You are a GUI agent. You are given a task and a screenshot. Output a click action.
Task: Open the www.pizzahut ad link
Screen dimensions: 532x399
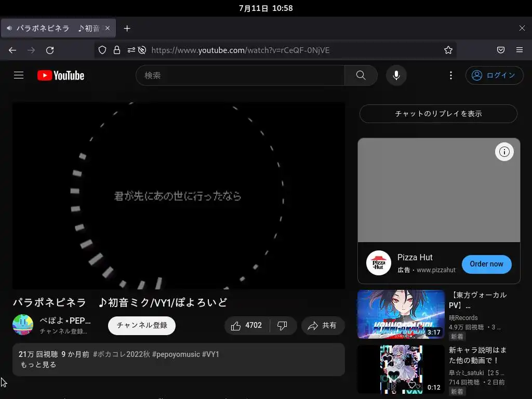pos(436,270)
